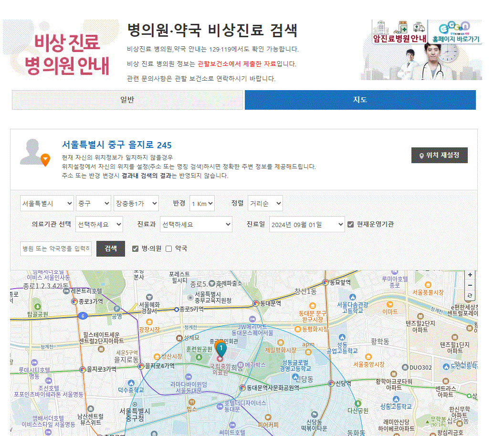Click the 탑골공원 park icon
This screenshot has height=436, width=504.
point(38,307)
